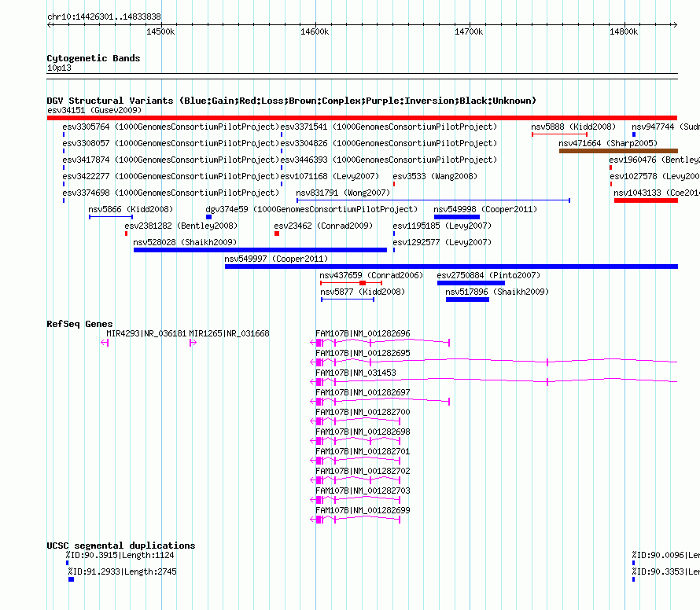Click the 14500k ruler tick label

click(160, 31)
